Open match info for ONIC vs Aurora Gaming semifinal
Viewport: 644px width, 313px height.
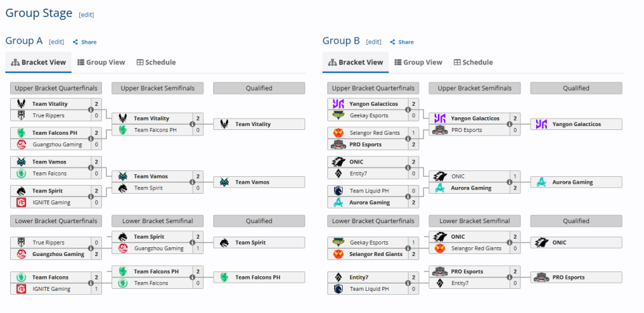click(509, 182)
